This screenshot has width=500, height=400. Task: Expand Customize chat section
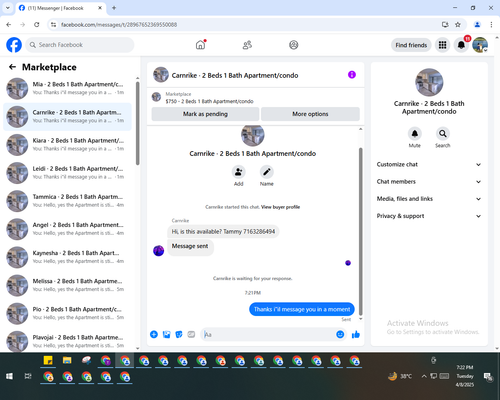429,164
